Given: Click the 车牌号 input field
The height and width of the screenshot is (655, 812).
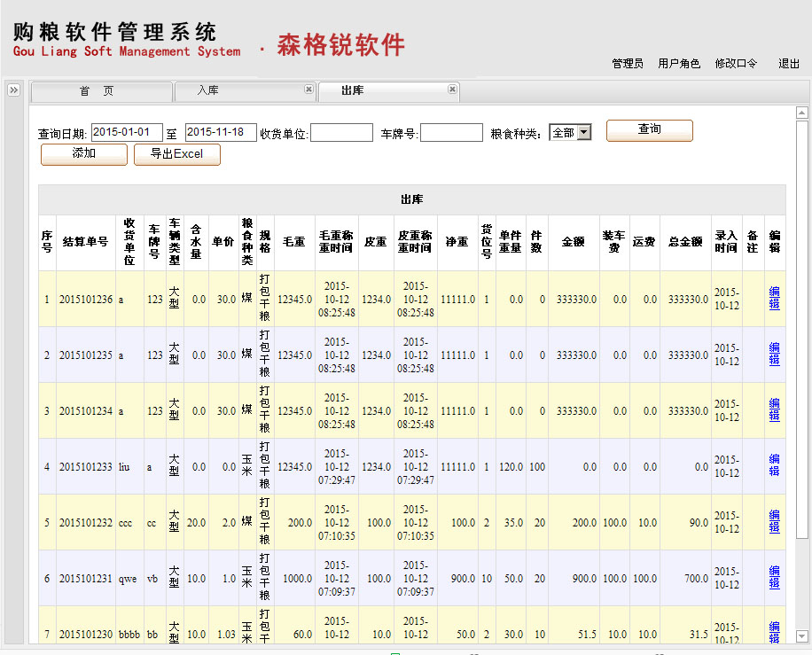Looking at the screenshot, I should click(451, 133).
